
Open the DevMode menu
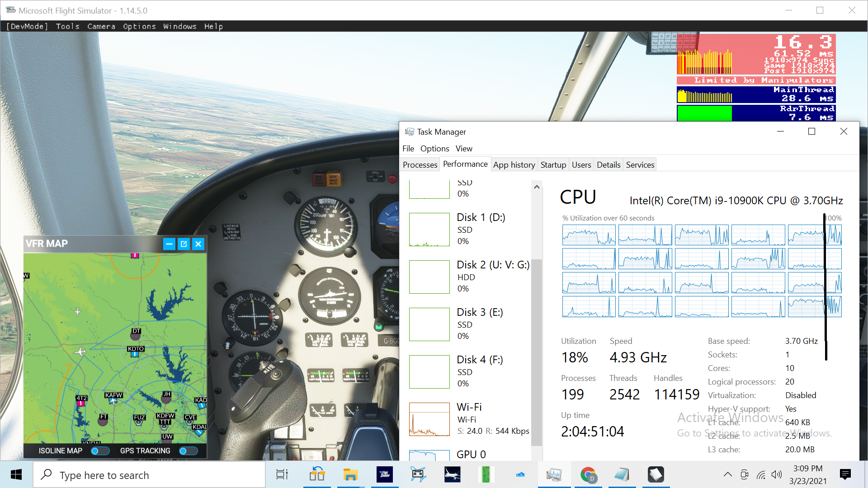tap(27, 26)
